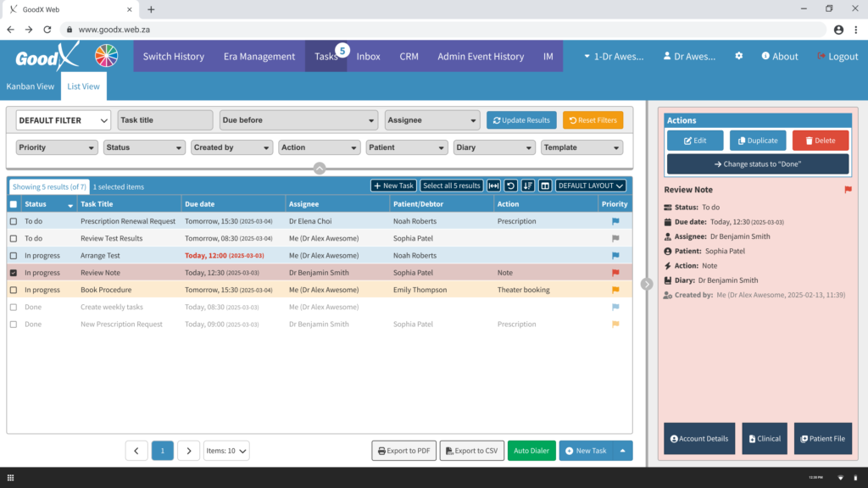Click the column chooser icon
868x488 pixels.
pyautogui.click(x=545, y=186)
